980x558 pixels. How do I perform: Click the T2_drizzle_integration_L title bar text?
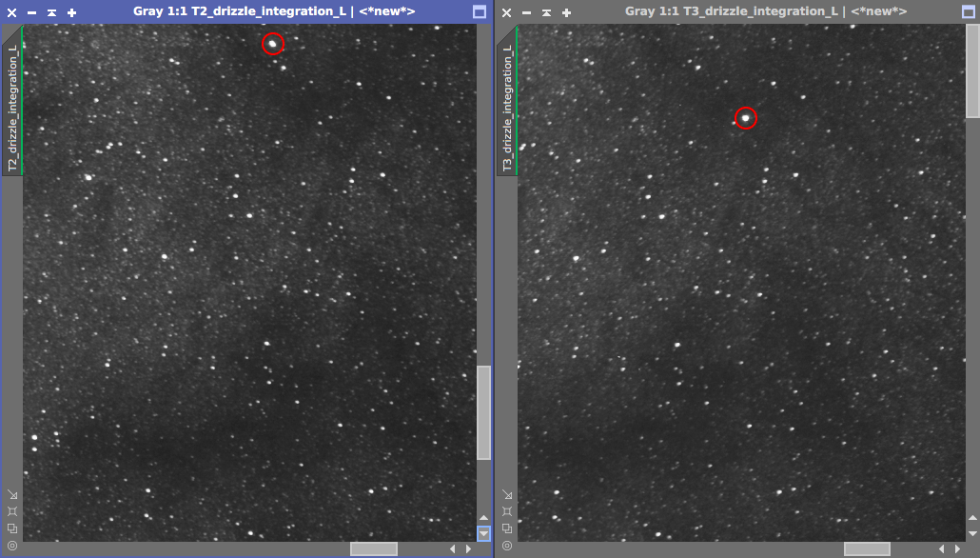coord(274,11)
